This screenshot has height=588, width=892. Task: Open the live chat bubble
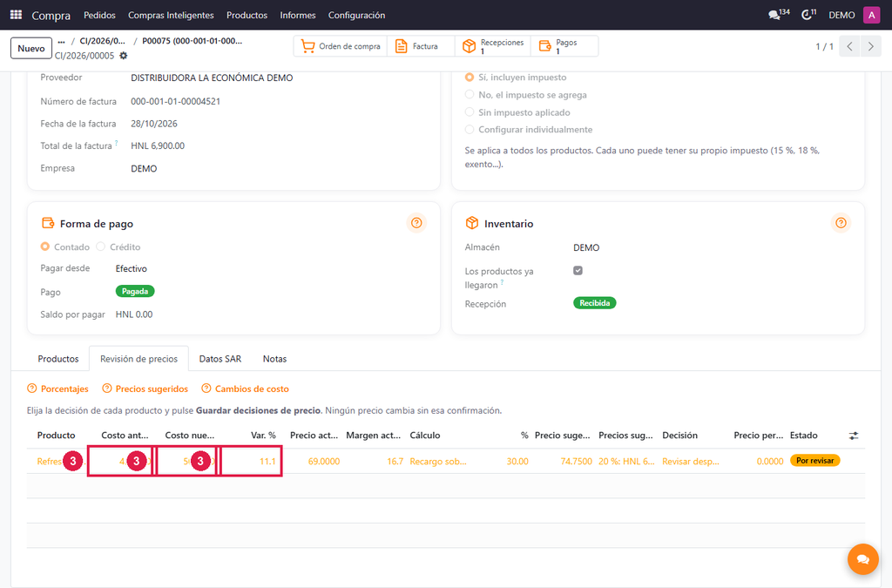tap(863, 559)
